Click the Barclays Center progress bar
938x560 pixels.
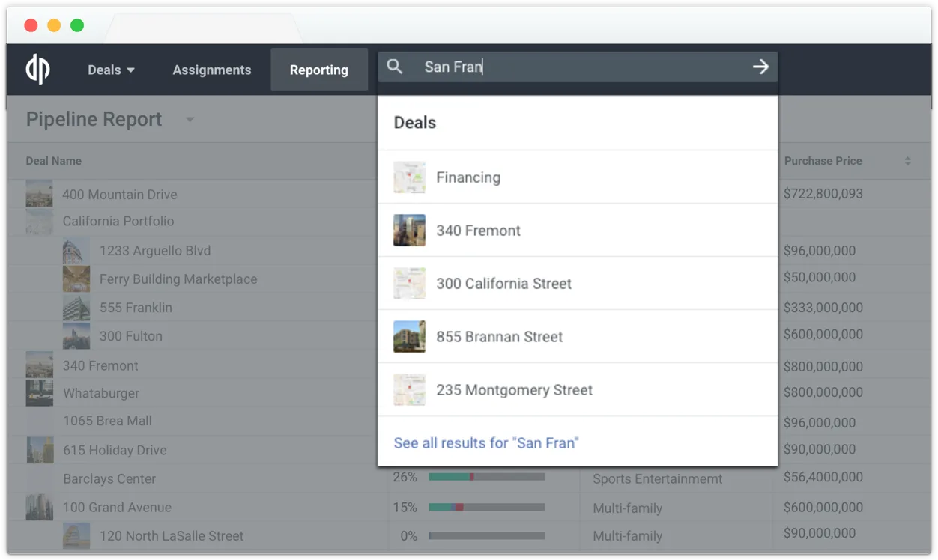click(x=485, y=476)
